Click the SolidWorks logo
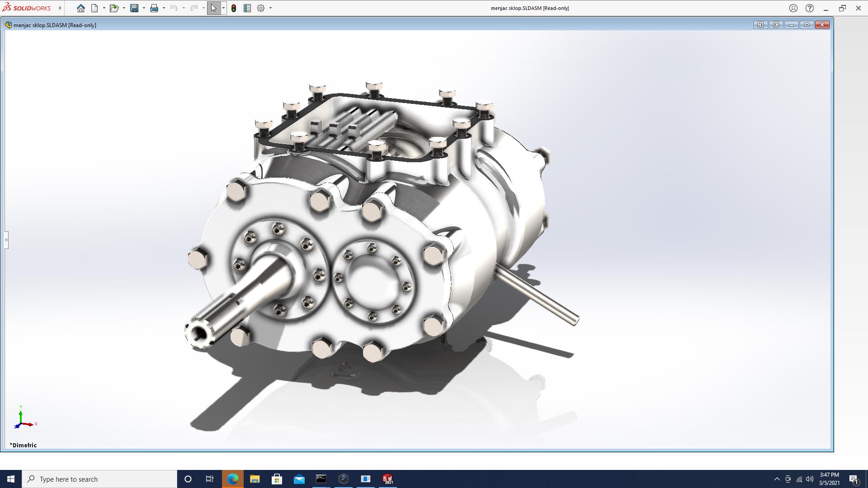This screenshot has width=868, height=488. [x=27, y=8]
